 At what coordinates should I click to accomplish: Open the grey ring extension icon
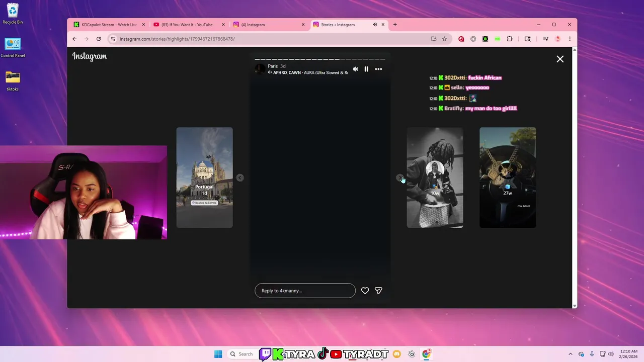473,39
